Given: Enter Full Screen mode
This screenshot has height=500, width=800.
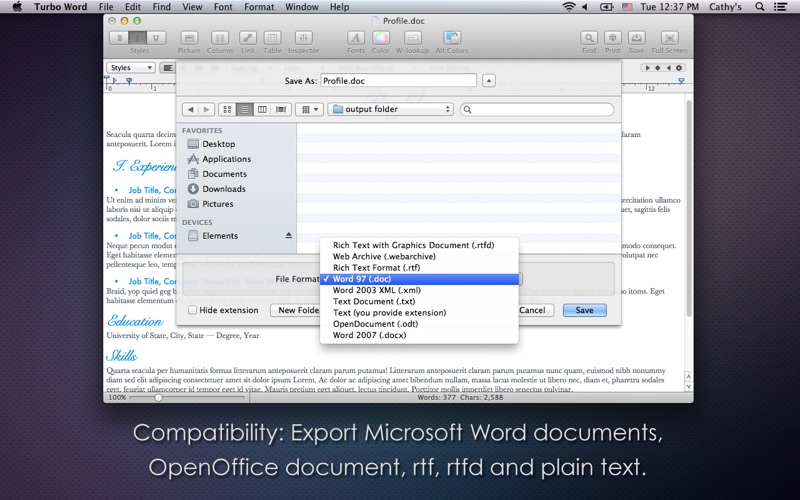Looking at the screenshot, I should coord(669,38).
